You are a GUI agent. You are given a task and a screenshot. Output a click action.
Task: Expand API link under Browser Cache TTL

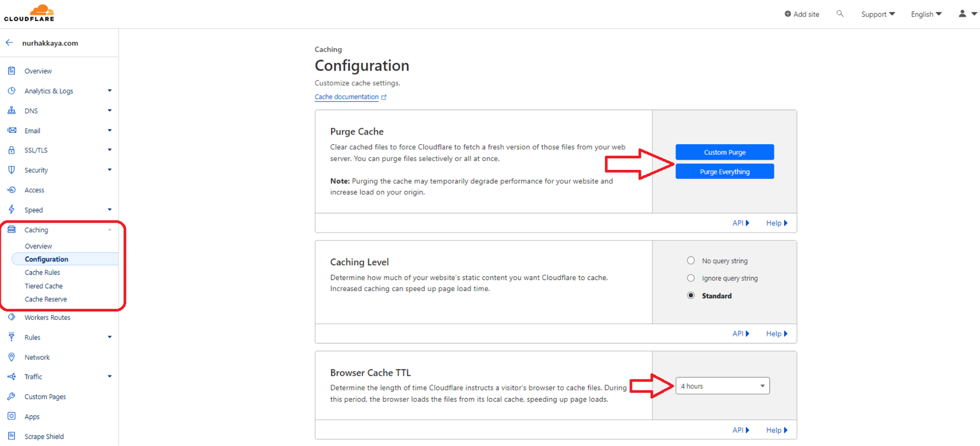tap(741, 430)
